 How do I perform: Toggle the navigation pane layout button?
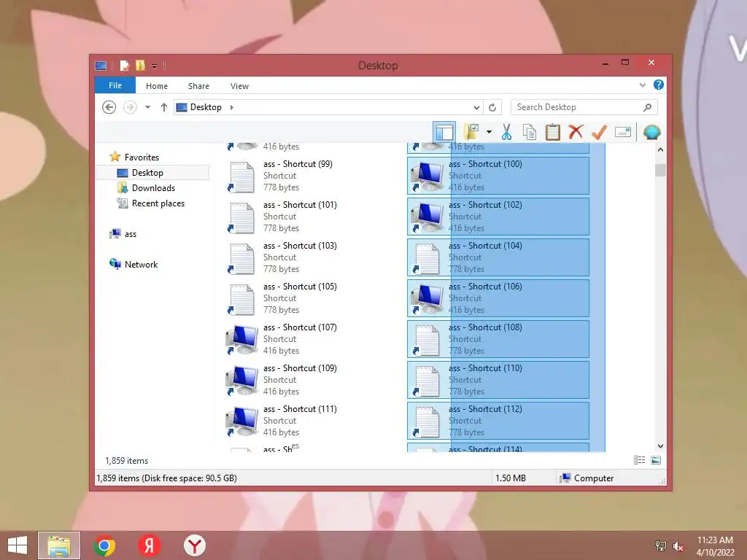click(x=444, y=132)
